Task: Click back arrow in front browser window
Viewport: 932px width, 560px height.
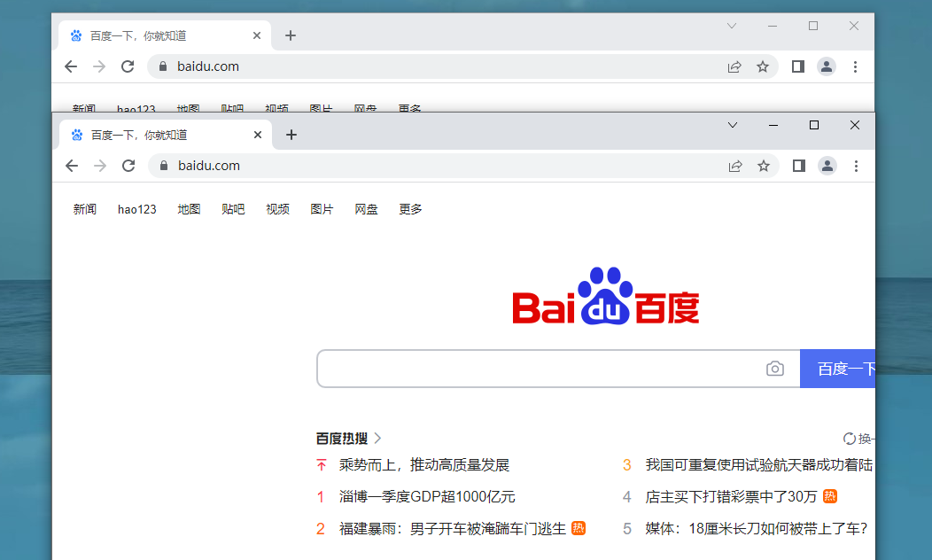Action: [72, 166]
